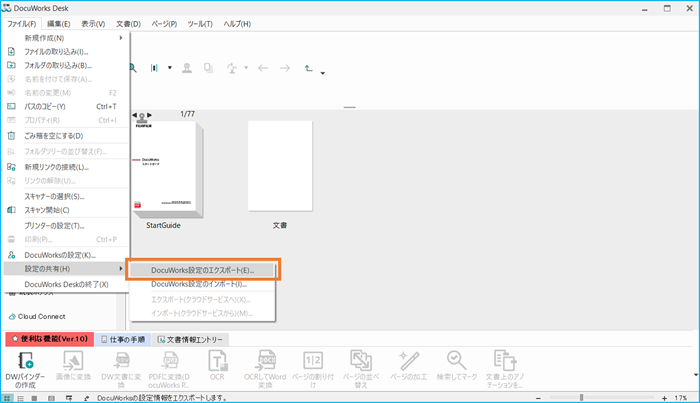Adjust the zoom slider handle
Image resolution: width=700 pixels, height=403 pixels.
pos(581,398)
